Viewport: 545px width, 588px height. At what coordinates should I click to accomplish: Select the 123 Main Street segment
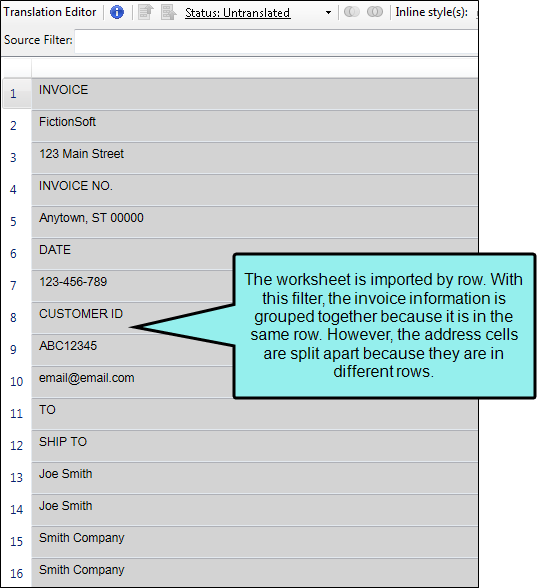(254, 158)
